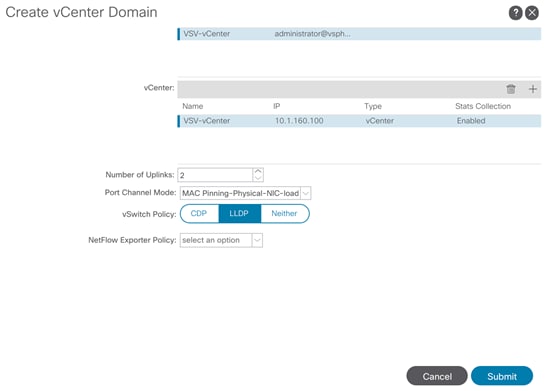Image resolution: width=546 pixels, height=391 pixels.
Task: Open the help question mark icon
Action: click(x=515, y=13)
